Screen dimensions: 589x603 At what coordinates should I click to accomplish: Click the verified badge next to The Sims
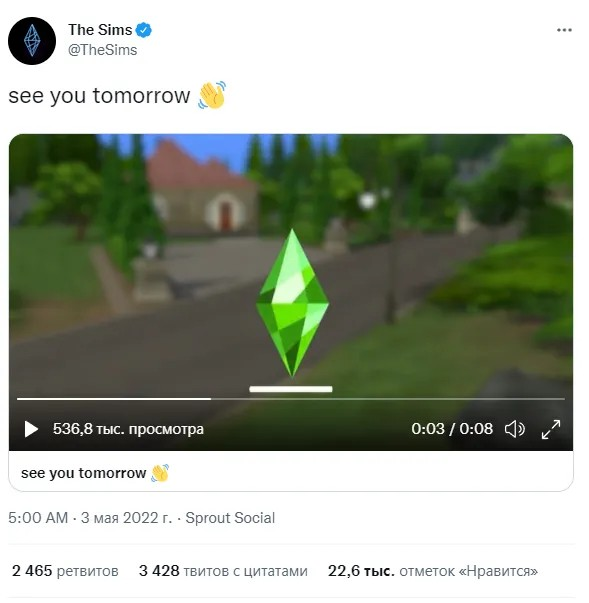pos(144,30)
